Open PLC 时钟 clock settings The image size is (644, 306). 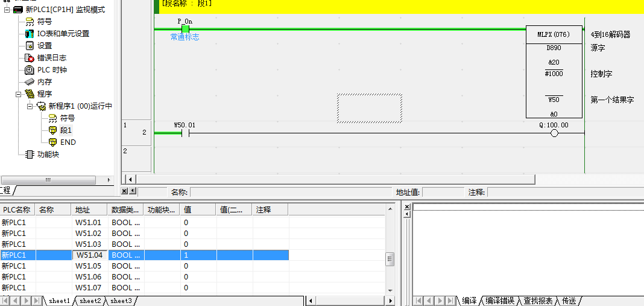click(x=51, y=70)
